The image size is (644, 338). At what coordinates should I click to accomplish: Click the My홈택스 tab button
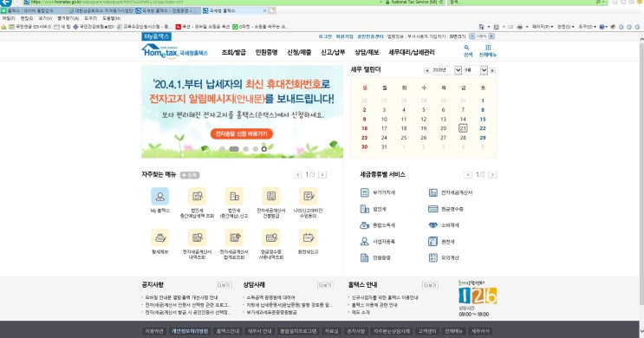(157, 36)
